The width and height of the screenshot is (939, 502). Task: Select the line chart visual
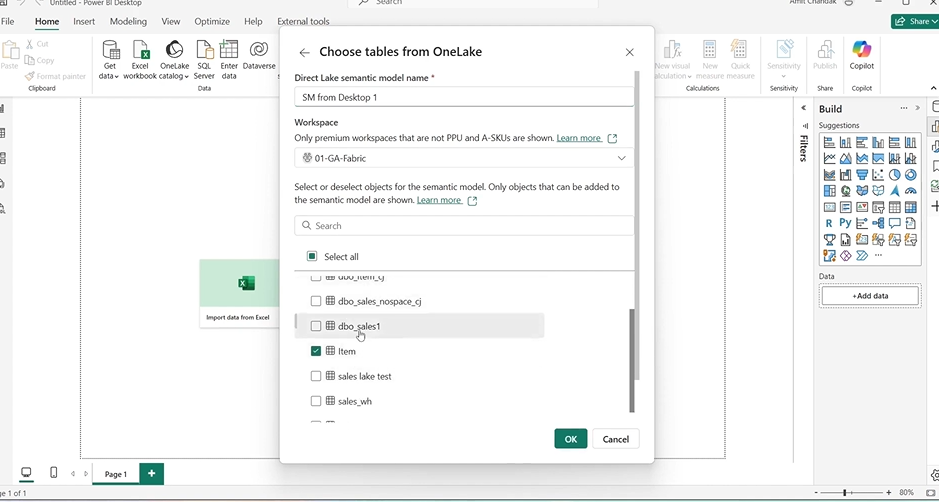point(829,159)
